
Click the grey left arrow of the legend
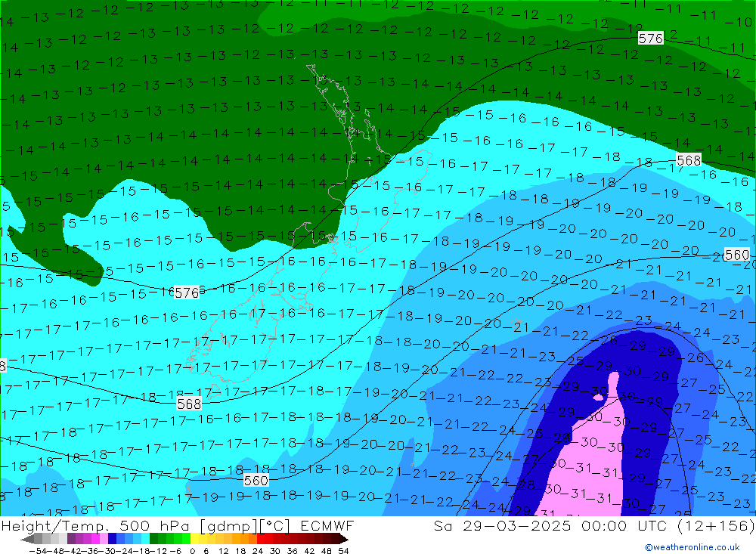click(x=27, y=539)
